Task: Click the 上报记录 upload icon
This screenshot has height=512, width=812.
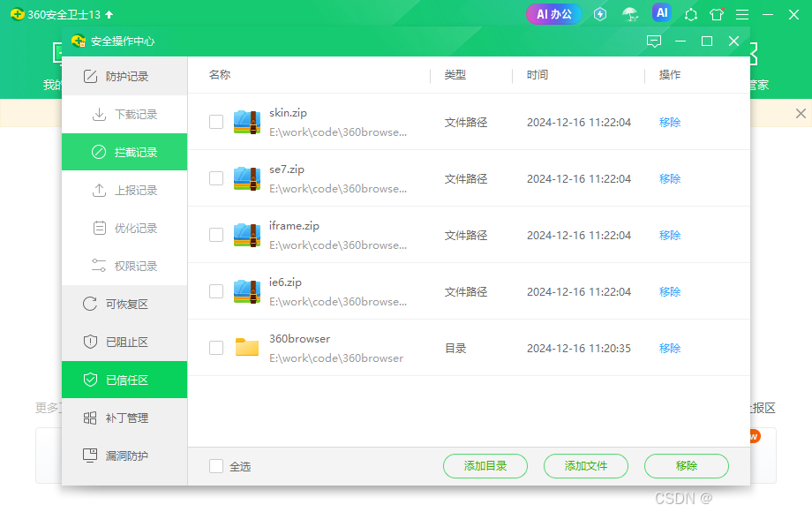Action: coord(99,190)
